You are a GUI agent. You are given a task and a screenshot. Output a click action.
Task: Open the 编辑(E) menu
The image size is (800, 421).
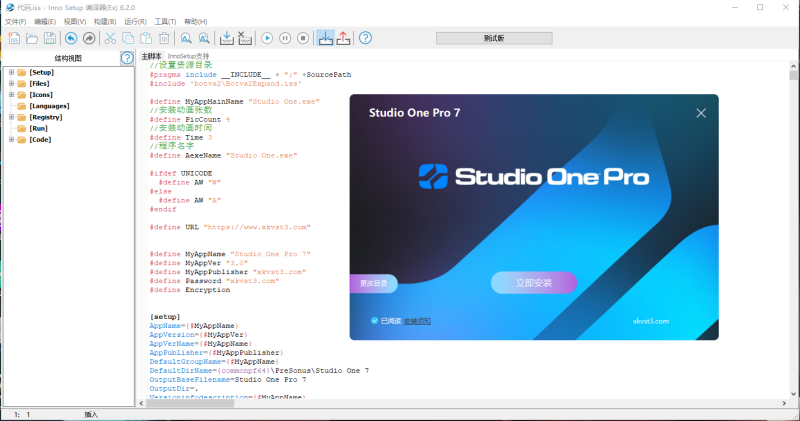[45, 21]
